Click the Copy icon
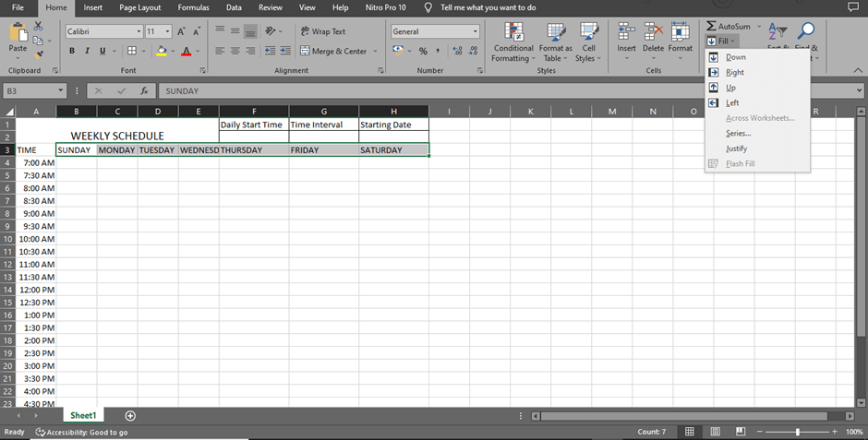Image resolution: width=868 pixels, height=440 pixels. [38, 41]
